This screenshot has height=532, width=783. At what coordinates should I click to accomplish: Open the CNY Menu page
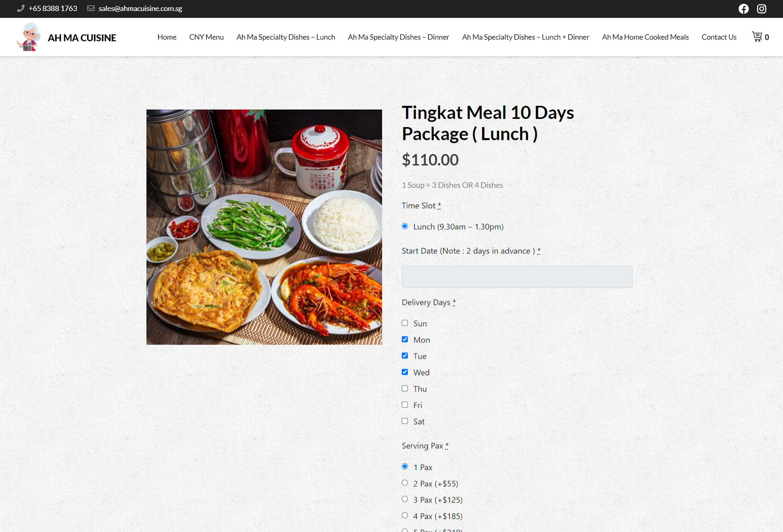pyautogui.click(x=206, y=37)
